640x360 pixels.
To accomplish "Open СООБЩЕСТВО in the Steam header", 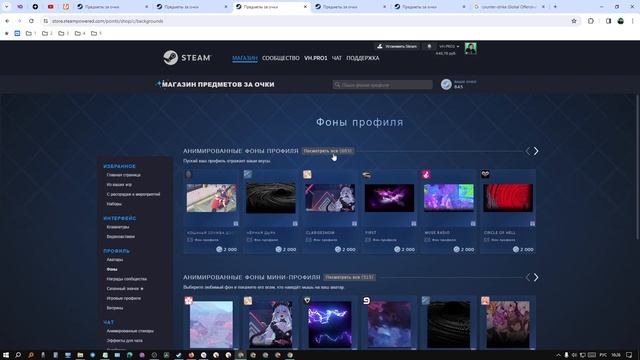I will pyautogui.click(x=281, y=58).
